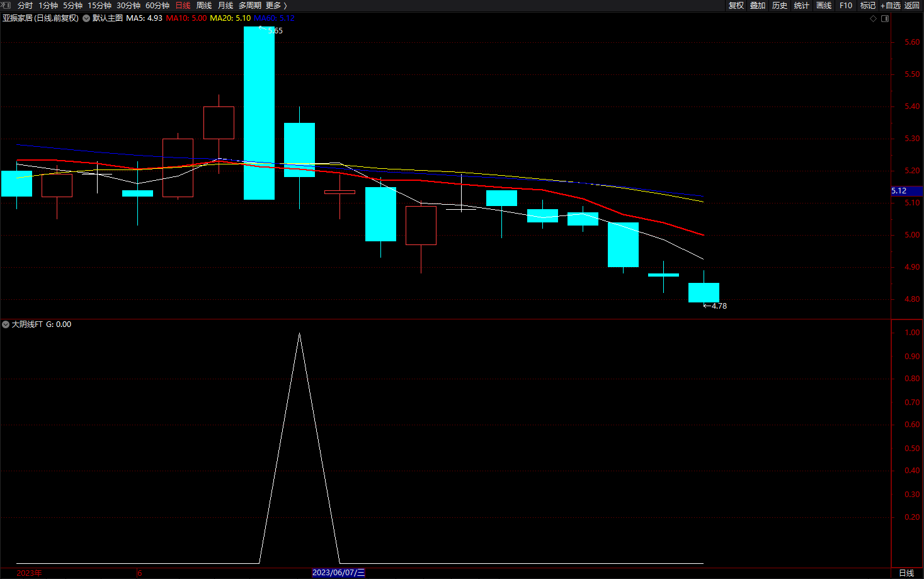Switch to 周线 weekly chart
924x579 pixels.
click(x=204, y=6)
